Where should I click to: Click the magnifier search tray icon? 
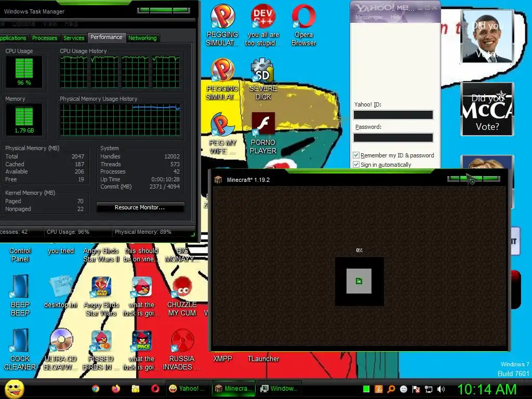pos(391,389)
